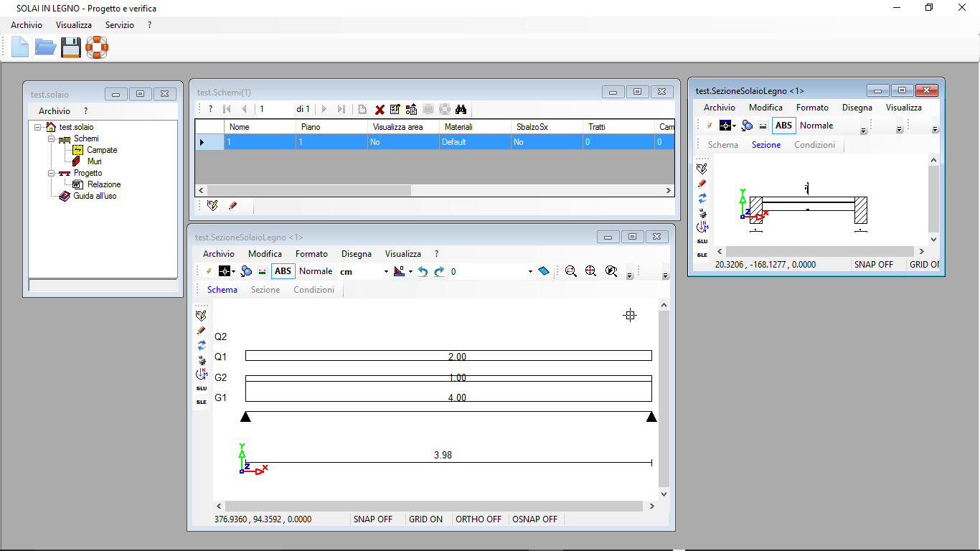980x551 pixels.
Task: Collapse the Progetto tree node
Action: point(52,173)
